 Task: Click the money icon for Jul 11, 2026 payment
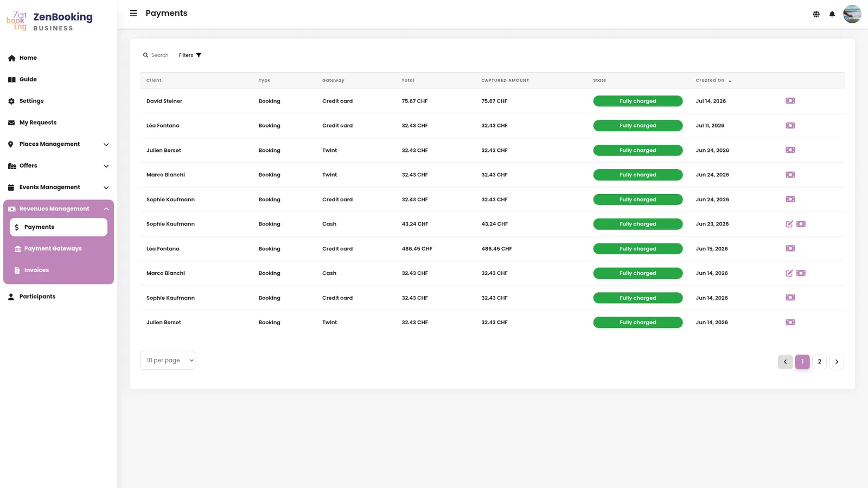click(790, 125)
